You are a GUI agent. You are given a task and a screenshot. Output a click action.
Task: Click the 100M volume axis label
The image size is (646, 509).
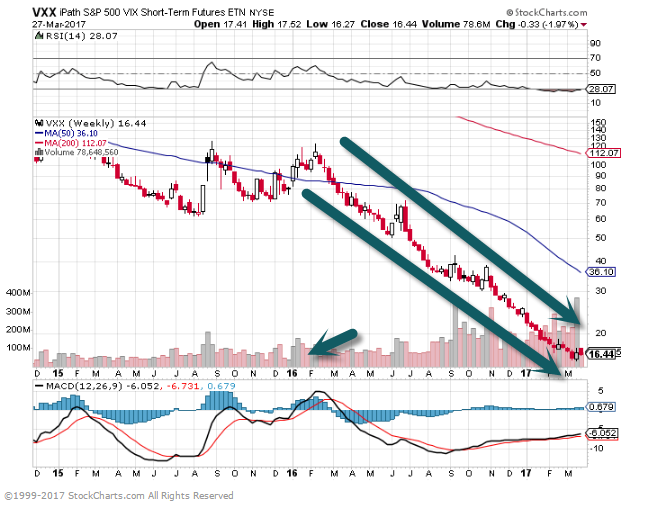coord(19,347)
